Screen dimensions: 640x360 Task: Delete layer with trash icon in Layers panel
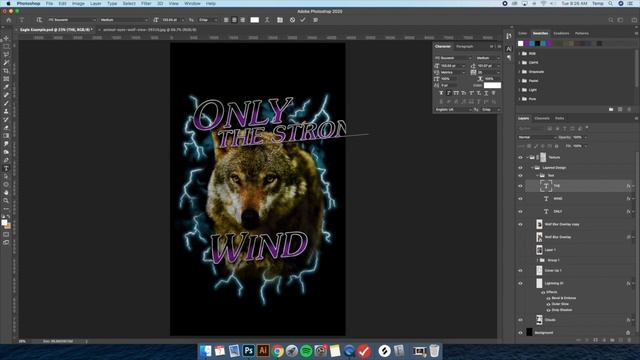[629, 340]
